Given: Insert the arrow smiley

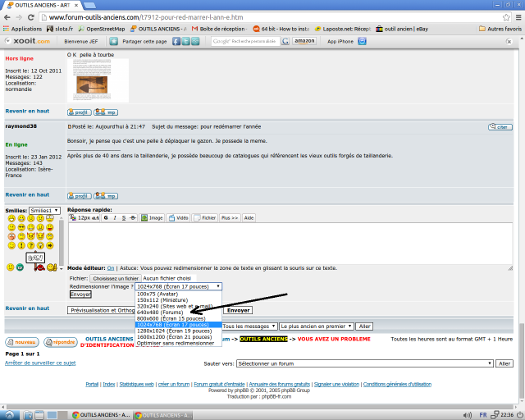Looking at the screenshot, I should pos(50,245).
